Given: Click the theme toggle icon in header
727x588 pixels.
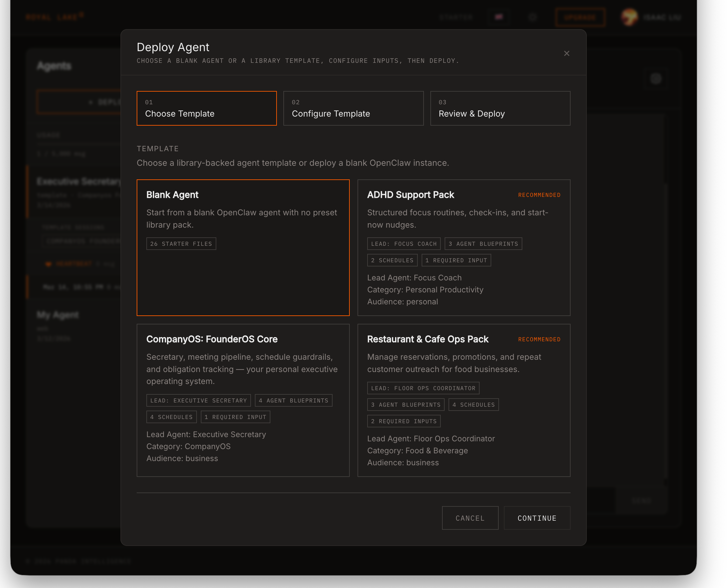Looking at the screenshot, I should (533, 17).
